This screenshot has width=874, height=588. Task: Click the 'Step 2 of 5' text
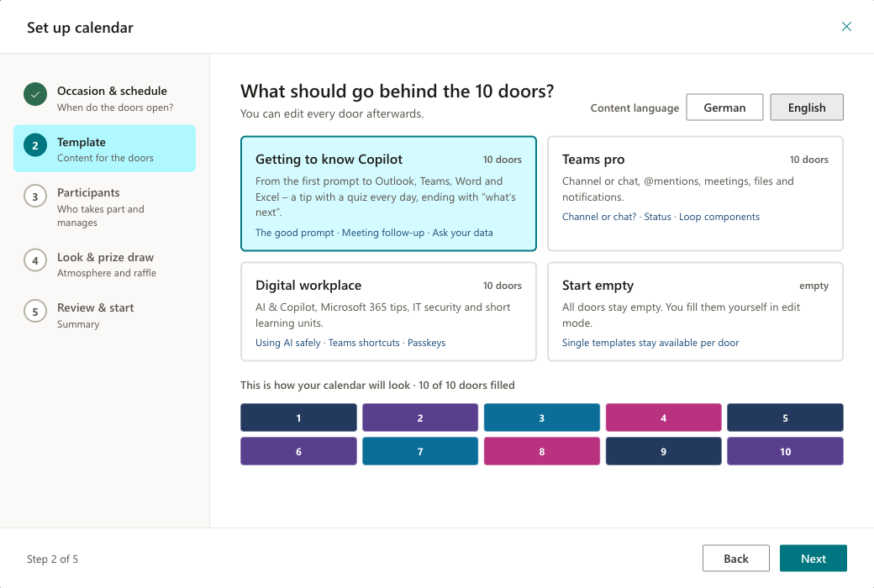[x=52, y=559]
